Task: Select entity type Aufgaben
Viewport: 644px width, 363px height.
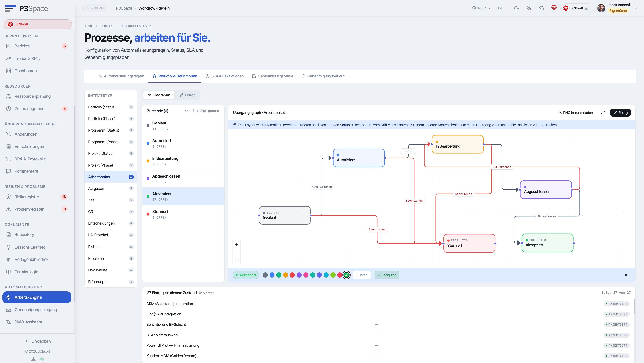Action: pyautogui.click(x=111, y=188)
